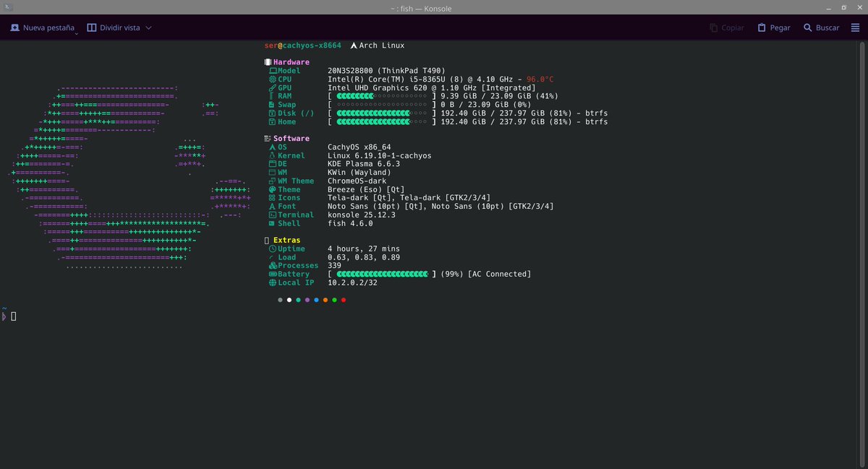Open a new tab with Nueva pestaña
Screen dimensions: 868x469
(42, 27)
